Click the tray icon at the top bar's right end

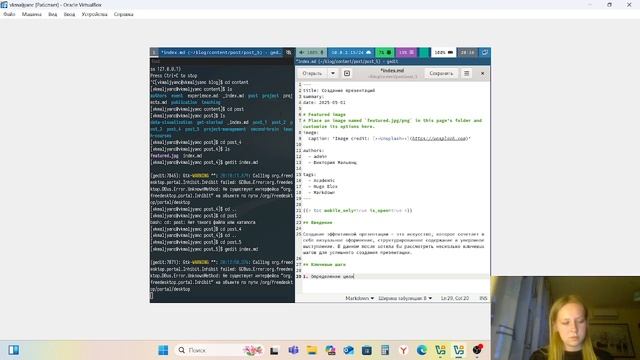[x=484, y=52]
